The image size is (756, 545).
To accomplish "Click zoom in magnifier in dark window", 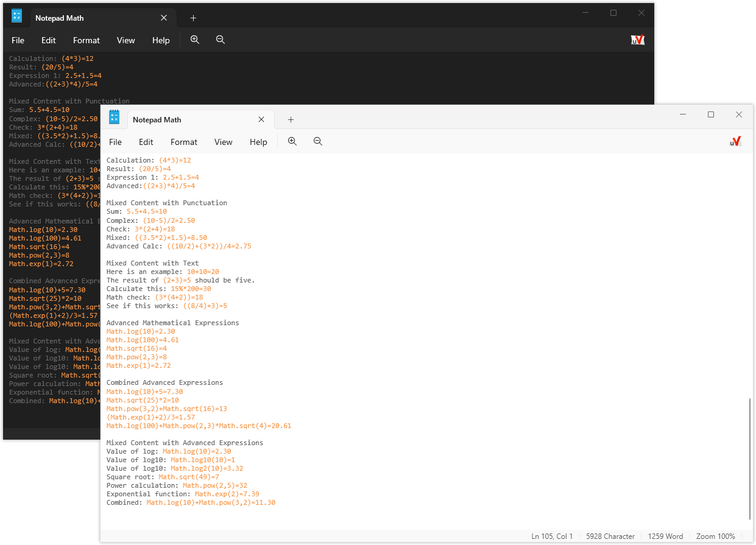I will [x=195, y=40].
